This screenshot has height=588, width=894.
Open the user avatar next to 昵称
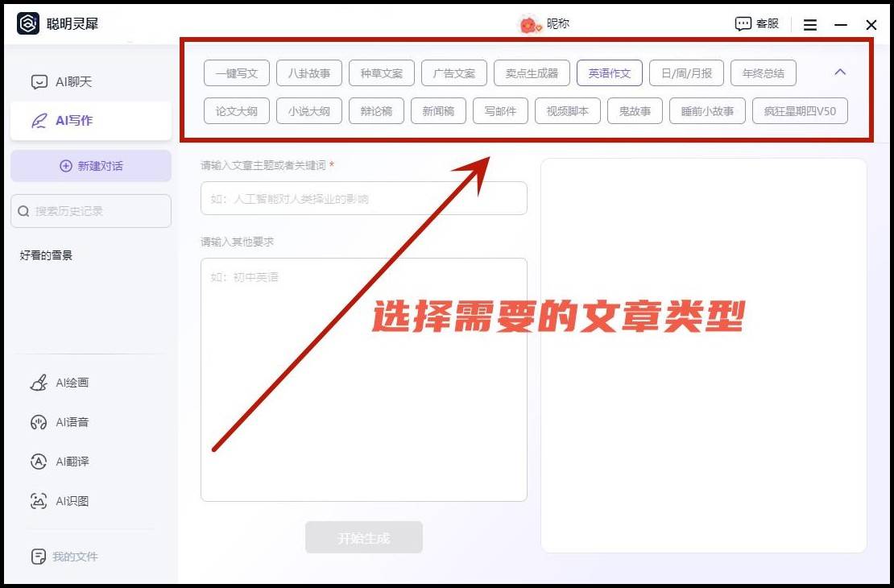(529, 24)
